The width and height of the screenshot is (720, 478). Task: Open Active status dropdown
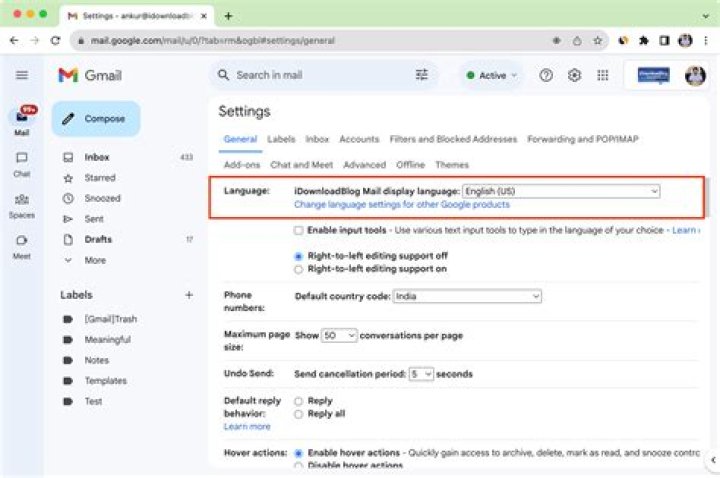click(x=491, y=75)
